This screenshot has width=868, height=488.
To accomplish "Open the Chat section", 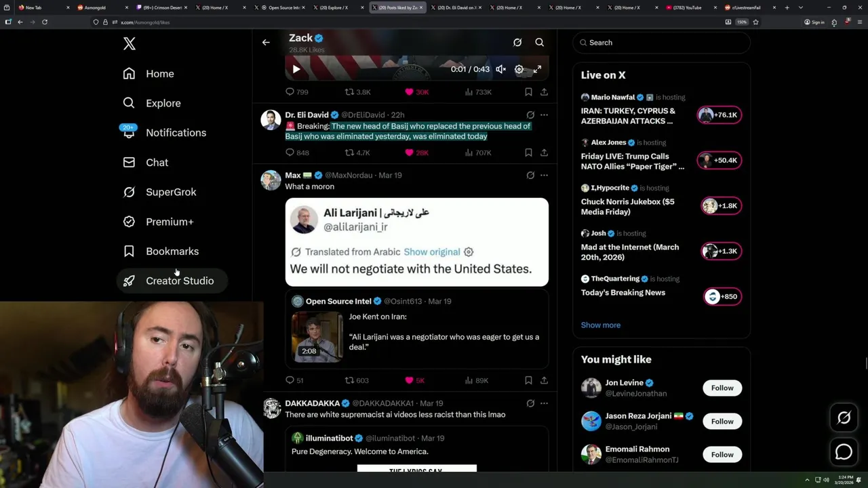I will pyautogui.click(x=145, y=163).
